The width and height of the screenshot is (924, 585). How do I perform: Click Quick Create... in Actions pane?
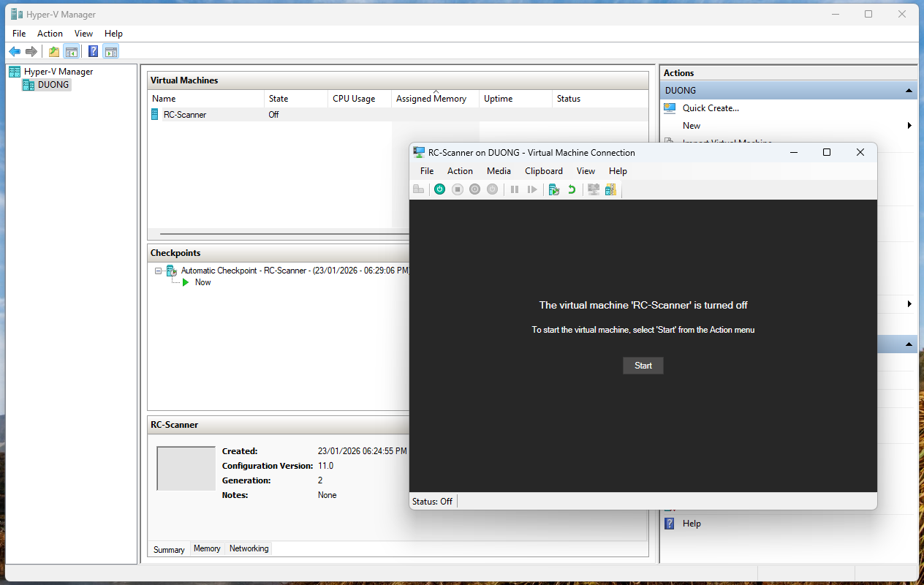coord(711,108)
